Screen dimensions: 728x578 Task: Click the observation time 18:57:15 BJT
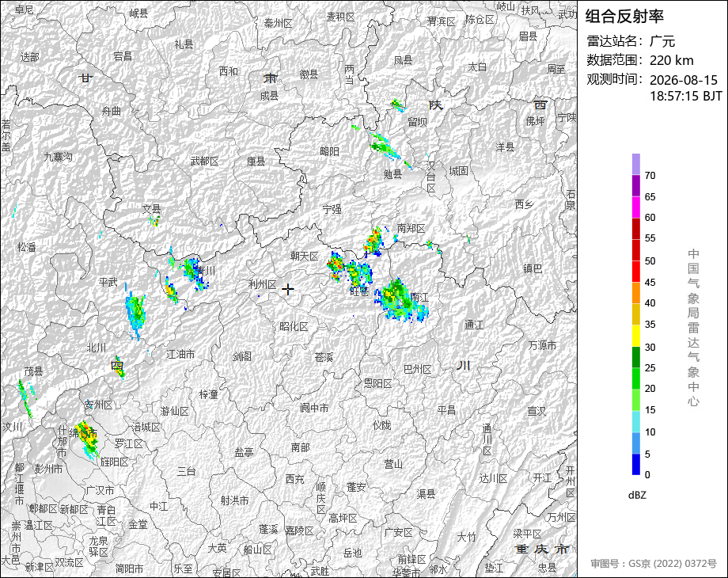(686, 96)
